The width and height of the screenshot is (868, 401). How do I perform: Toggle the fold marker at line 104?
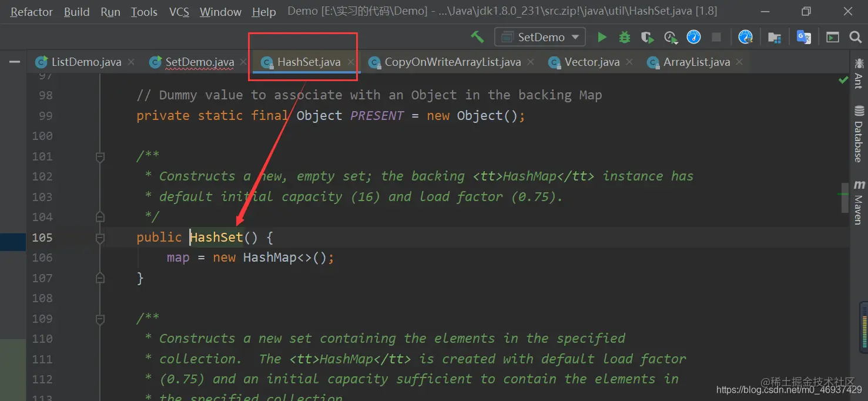pos(100,217)
